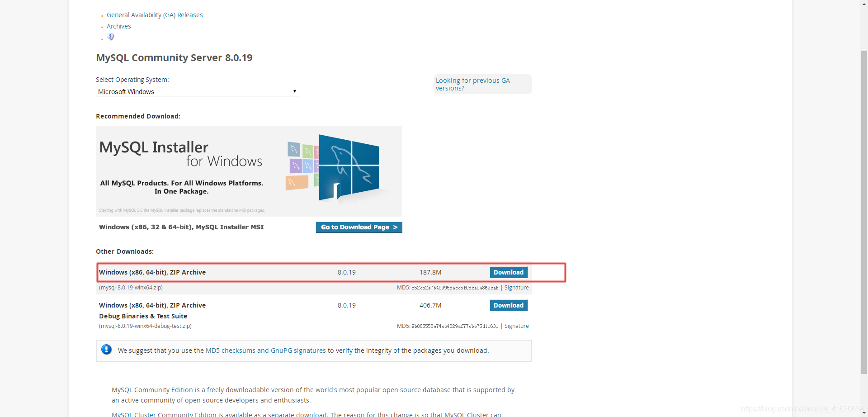The height and width of the screenshot is (417, 868).
Task: Click the scrollbar up arrow
Action: click(864, 4)
